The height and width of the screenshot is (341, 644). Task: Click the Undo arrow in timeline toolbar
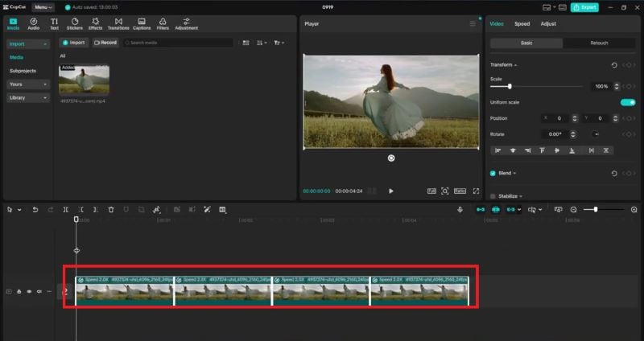pyautogui.click(x=35, y=210)
